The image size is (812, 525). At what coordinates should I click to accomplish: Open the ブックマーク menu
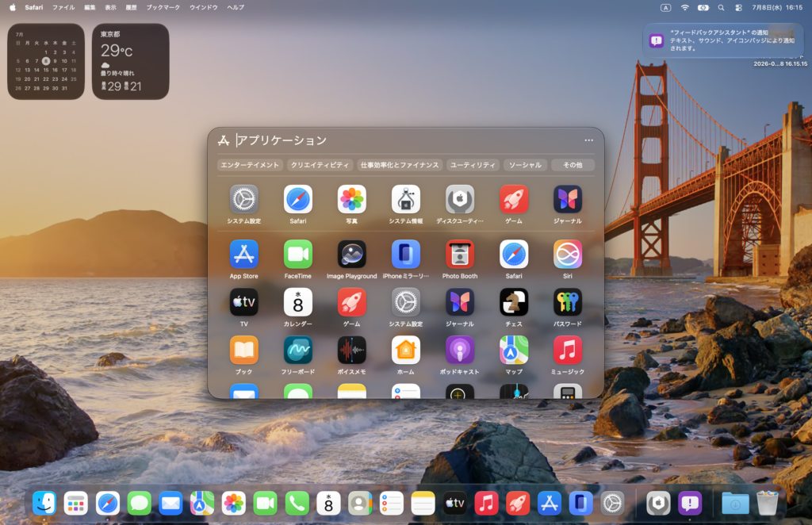coord(163,7)
